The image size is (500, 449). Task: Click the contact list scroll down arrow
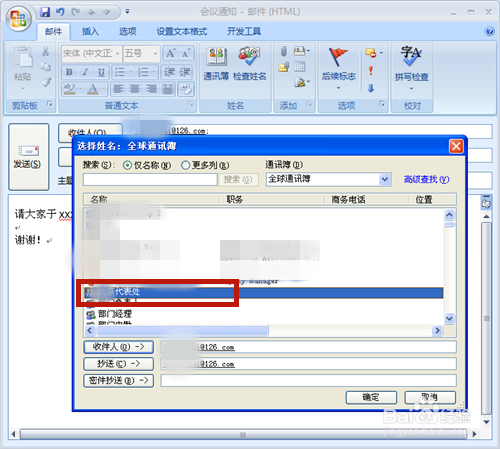(x=449, y=318)
